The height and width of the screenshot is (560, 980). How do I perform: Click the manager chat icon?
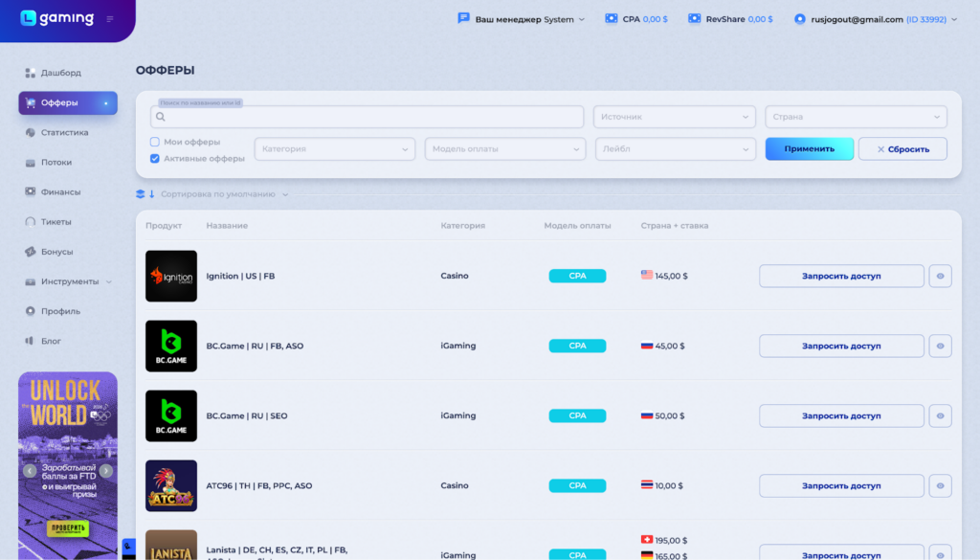click(x=463, y=18)
